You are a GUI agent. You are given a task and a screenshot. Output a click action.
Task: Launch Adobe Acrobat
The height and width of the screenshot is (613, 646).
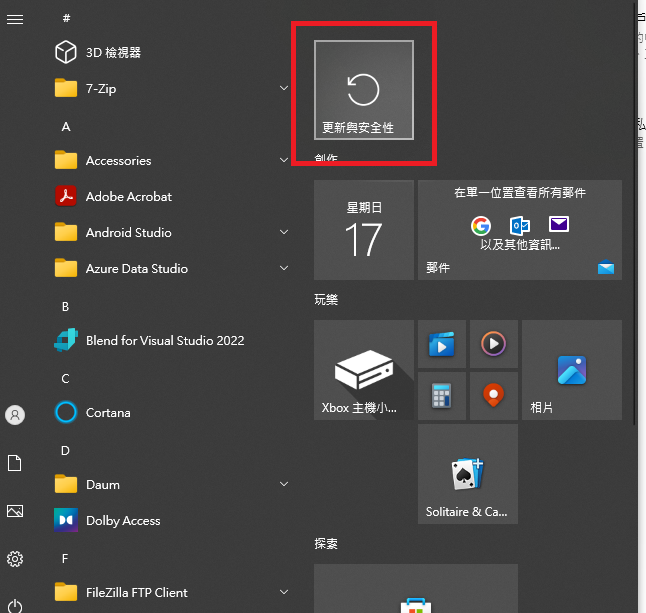point(171,196)
